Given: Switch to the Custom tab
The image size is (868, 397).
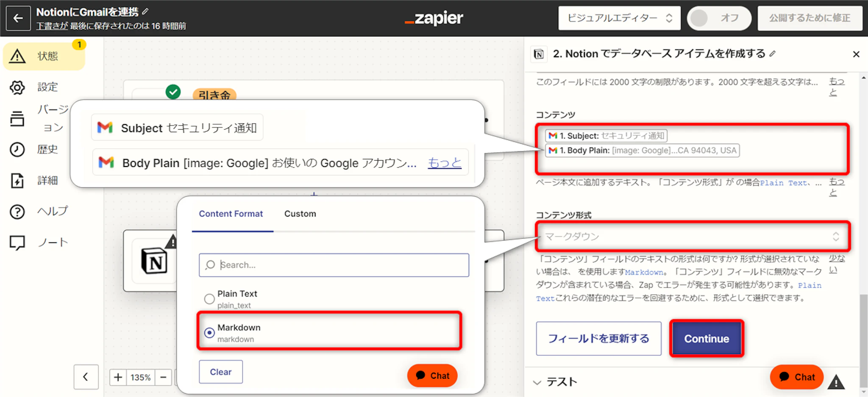Looking at the screenshot, I should 300,214.
